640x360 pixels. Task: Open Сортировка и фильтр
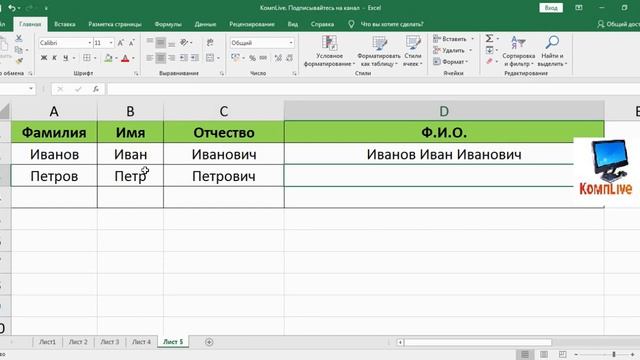click(x=518, y=51)
